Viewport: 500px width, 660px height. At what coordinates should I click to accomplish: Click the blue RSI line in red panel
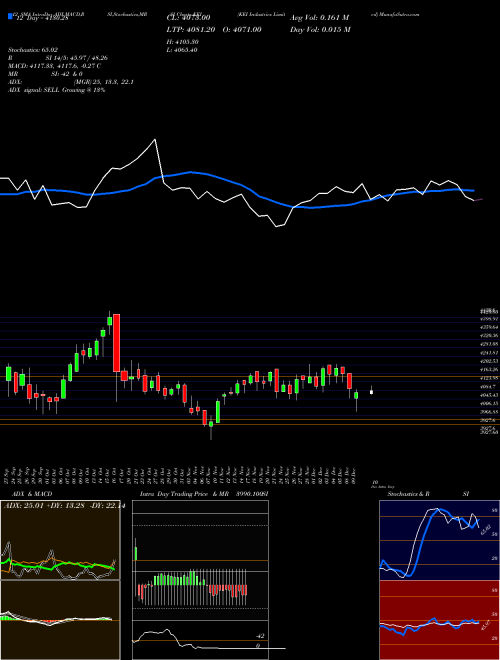point(429,624)
